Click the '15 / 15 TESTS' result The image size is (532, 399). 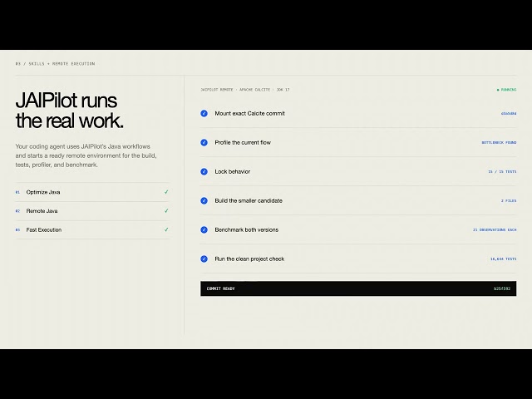(502, 172)
